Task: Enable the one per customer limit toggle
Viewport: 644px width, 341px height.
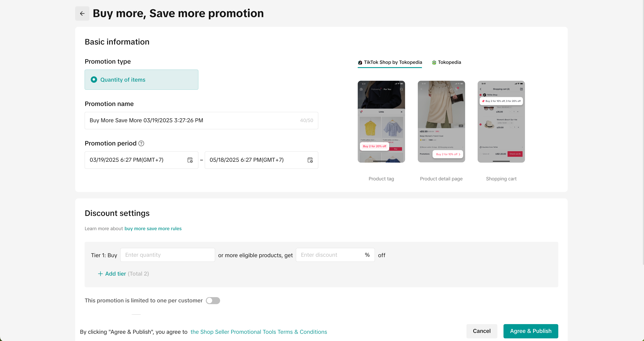Action: tap(213, 300)
